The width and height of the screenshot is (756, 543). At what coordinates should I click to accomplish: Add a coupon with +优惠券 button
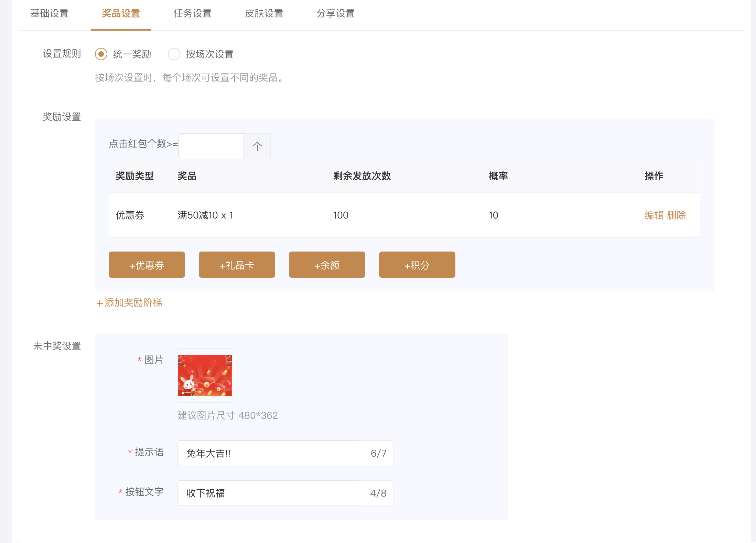(147, 265)
